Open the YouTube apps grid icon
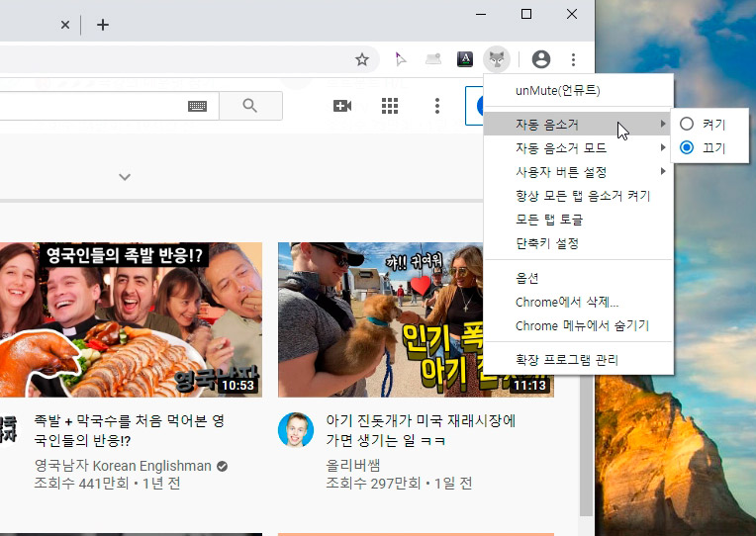This screenshot has height=536, width=756. pyautogui.click(x=390, y=106)
